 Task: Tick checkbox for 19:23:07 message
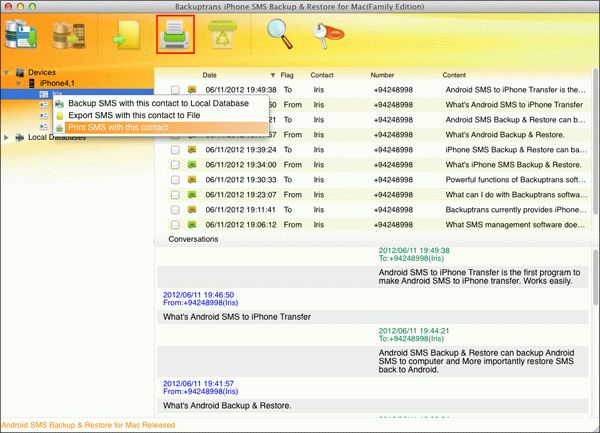pos(175,195)
